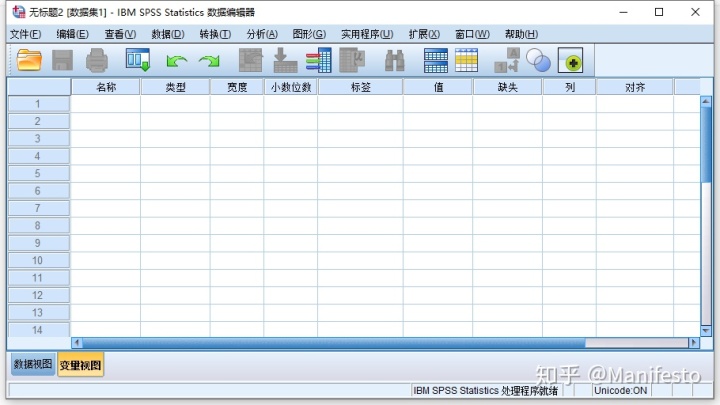
Task: Switch to the 数据视图 tab
Action: point(33,365)
